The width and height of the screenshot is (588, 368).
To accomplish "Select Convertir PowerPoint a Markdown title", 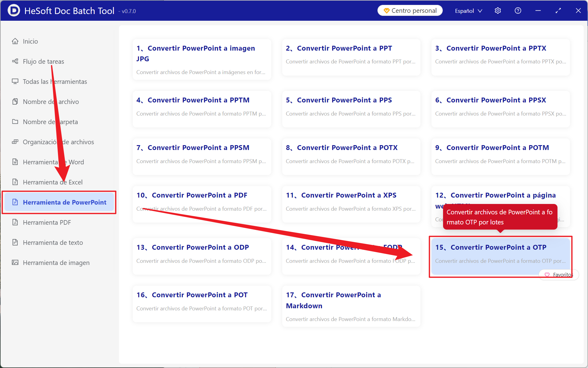I will coord(334,300).
